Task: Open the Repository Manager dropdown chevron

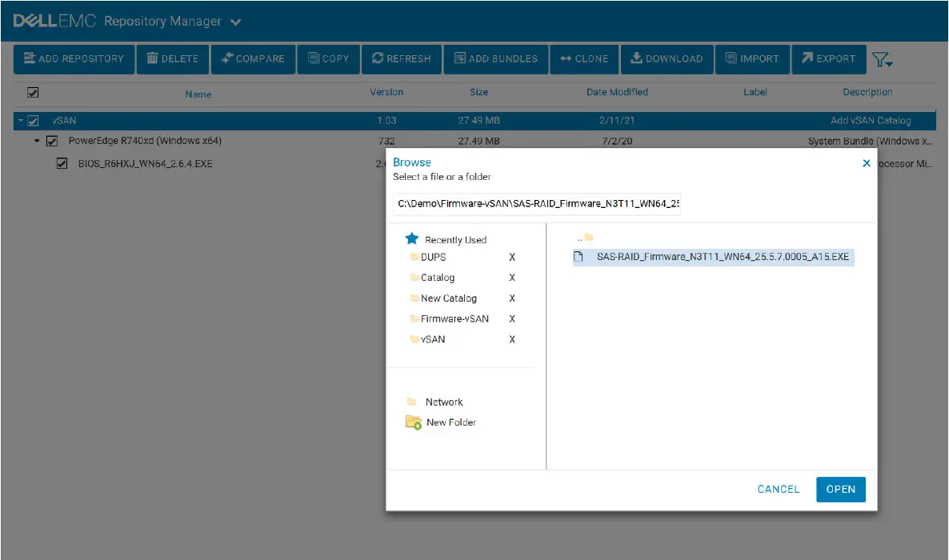Action: point(235,22)
